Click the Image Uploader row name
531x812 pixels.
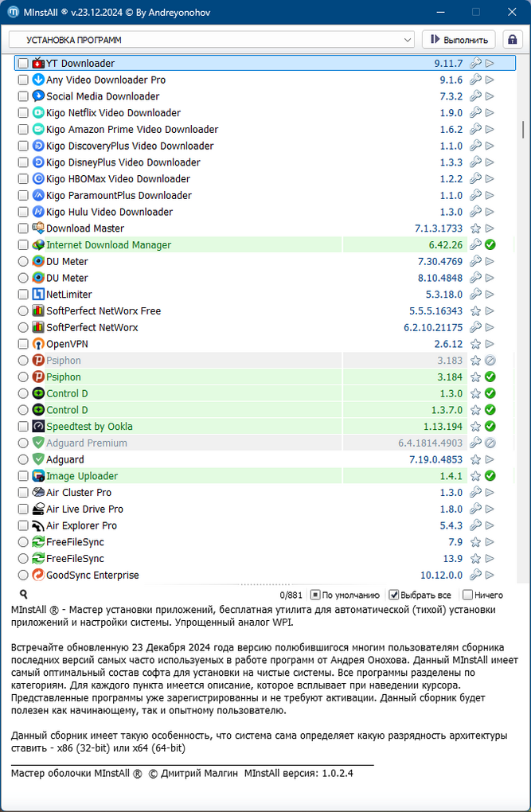[82, 476]
